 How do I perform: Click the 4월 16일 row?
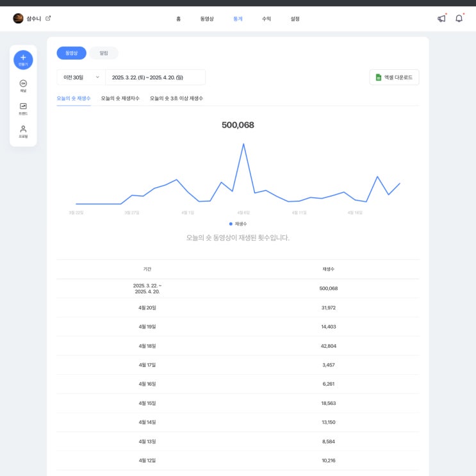tap(238, 384)
